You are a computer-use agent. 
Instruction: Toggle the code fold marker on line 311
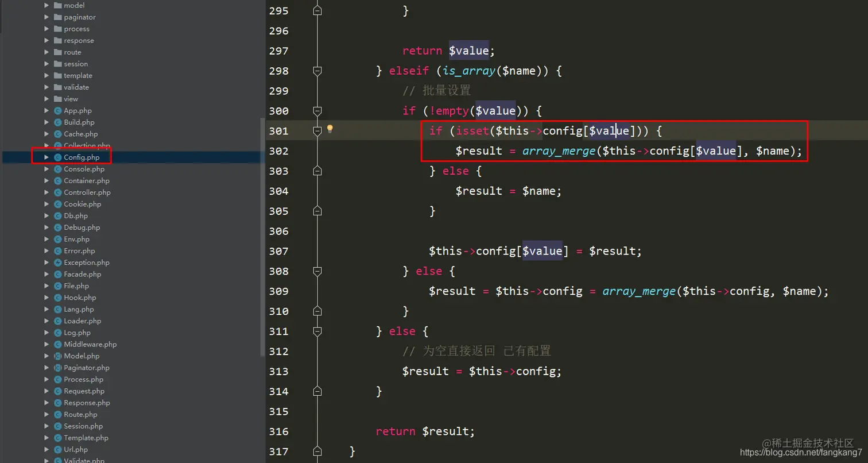[x=317, y=331]
